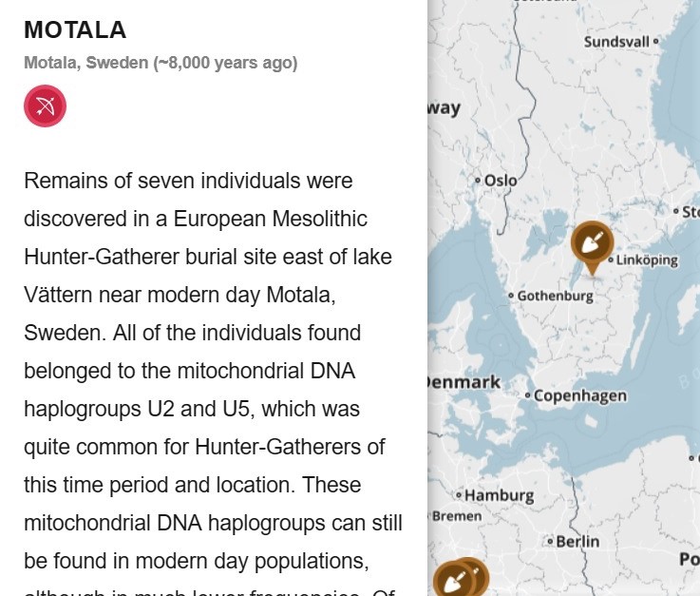The width and height of the screenshot is (700, 596).
Task: Click the Bremen label on the map
Action: click(457, 516)
